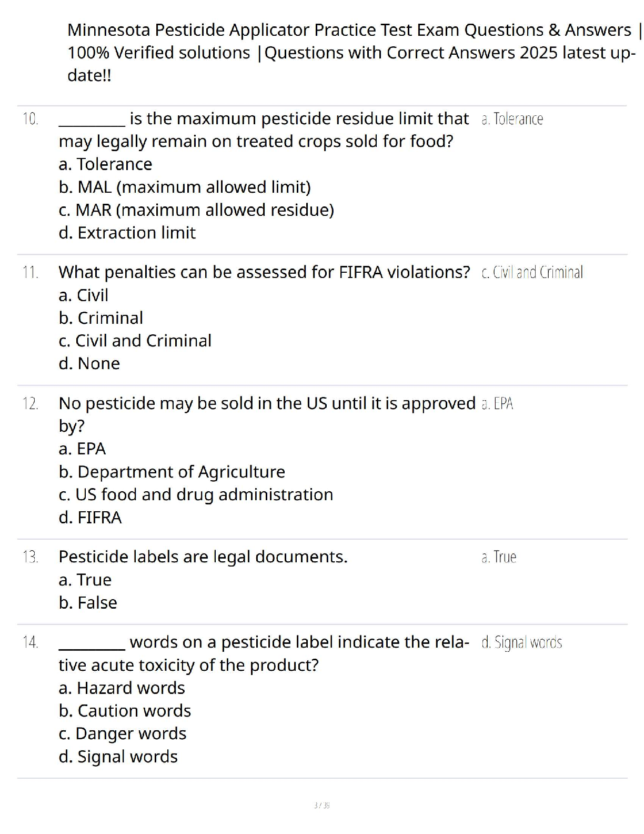The height and width of the screenshot is (834, 644).
Task: Click the 'd. Signal words' answer key on right
Action: pos(521,642)
